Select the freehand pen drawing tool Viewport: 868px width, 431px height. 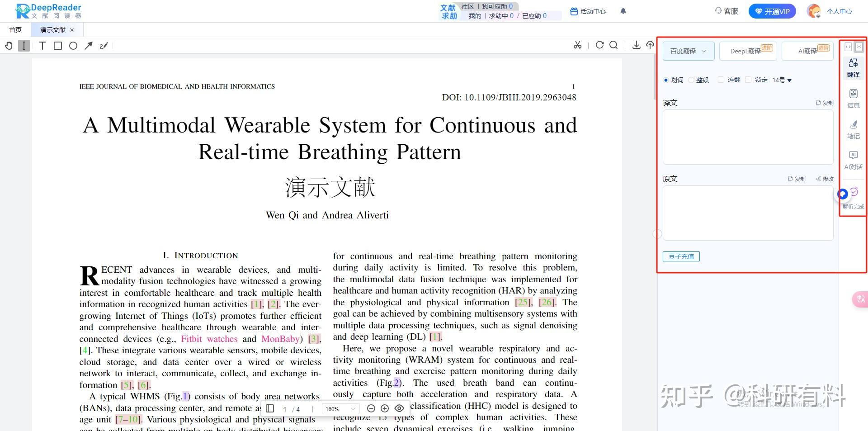(104, 46)
